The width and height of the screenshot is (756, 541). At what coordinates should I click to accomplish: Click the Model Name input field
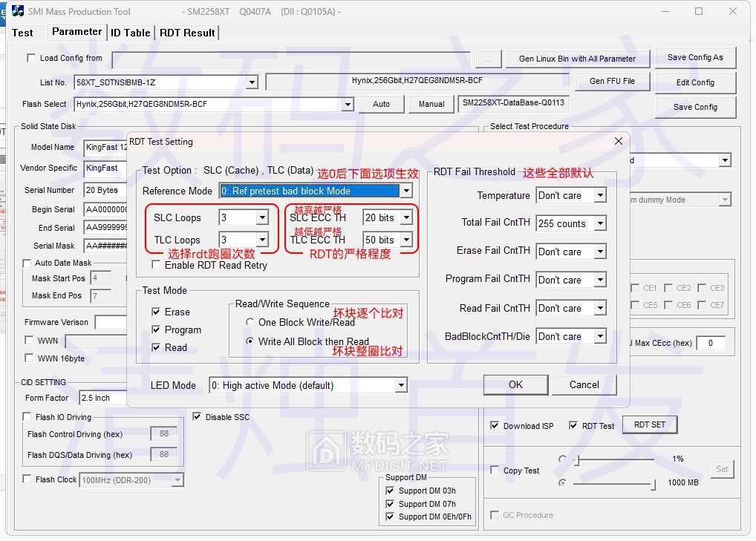[105, 147]
